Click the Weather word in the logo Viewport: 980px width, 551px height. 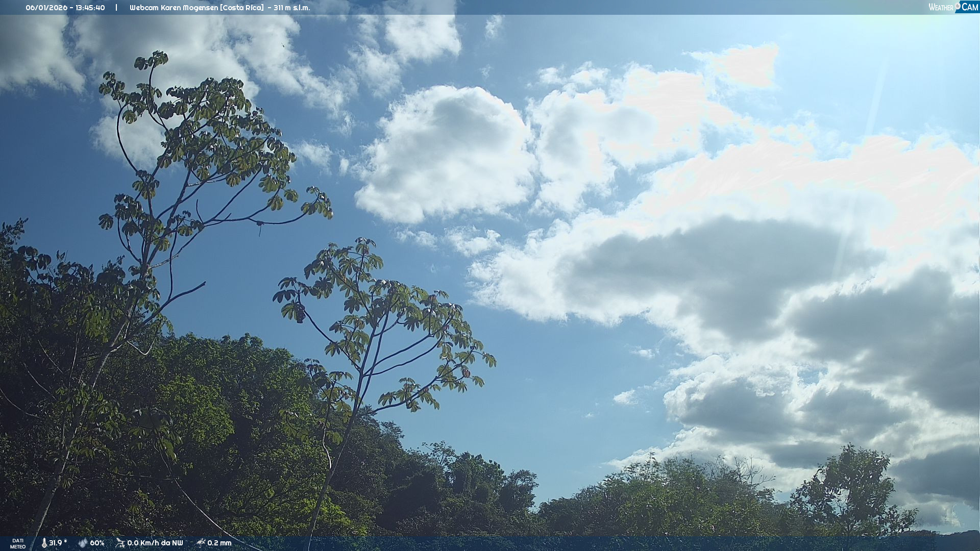pyautogui.click(x=941, y=8)
